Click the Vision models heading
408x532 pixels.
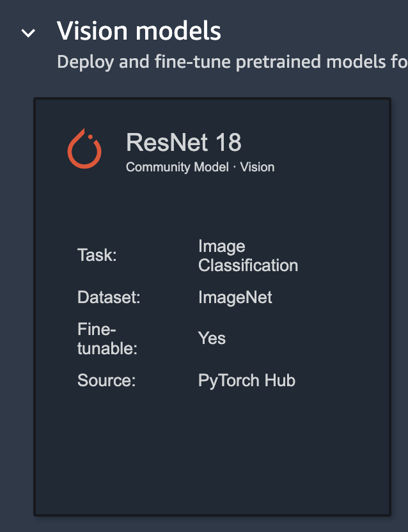(139, 31)
